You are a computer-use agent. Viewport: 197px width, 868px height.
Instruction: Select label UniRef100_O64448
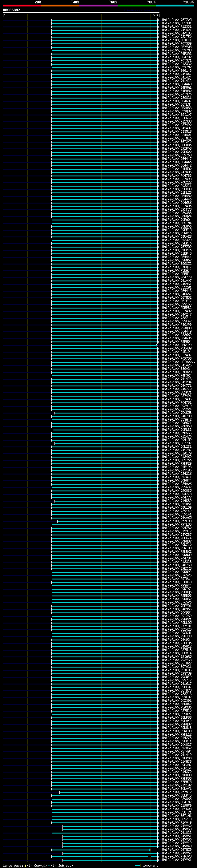point(176,84)
